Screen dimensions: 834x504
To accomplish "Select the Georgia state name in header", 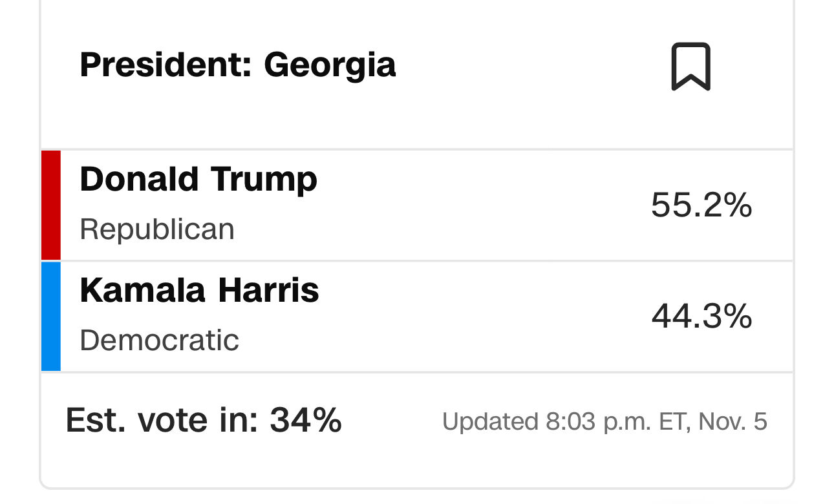I will point(330,65).
